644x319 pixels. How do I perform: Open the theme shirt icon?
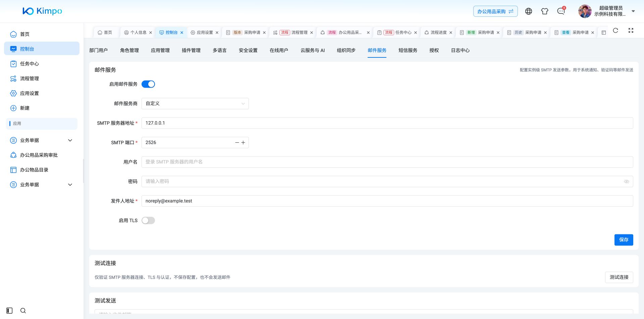pos(545,11)
